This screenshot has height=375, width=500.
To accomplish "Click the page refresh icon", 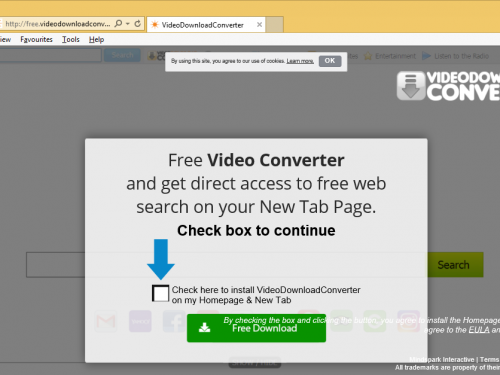I will pyautogui.click(x=138, y=24).
